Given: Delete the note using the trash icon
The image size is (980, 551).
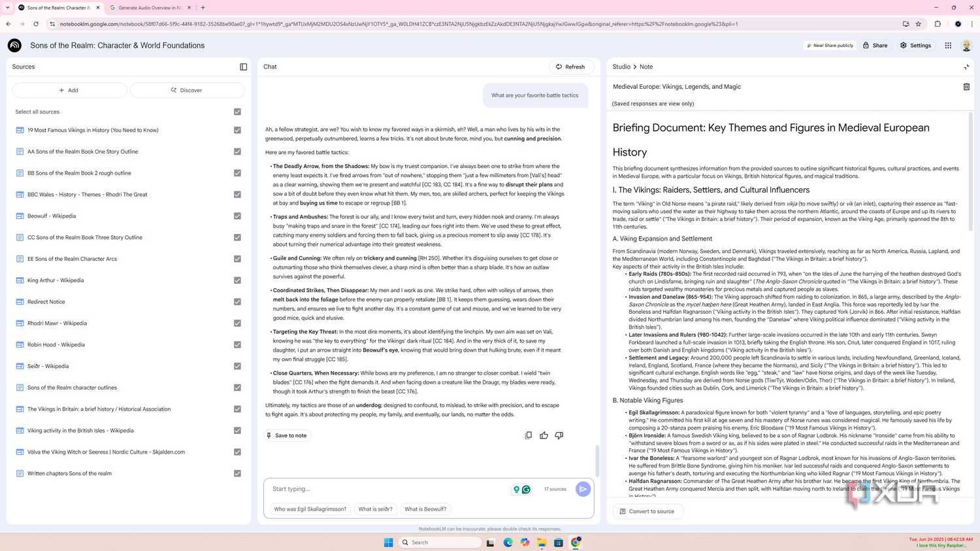Looking at the screenshot, I should point(966,86).
